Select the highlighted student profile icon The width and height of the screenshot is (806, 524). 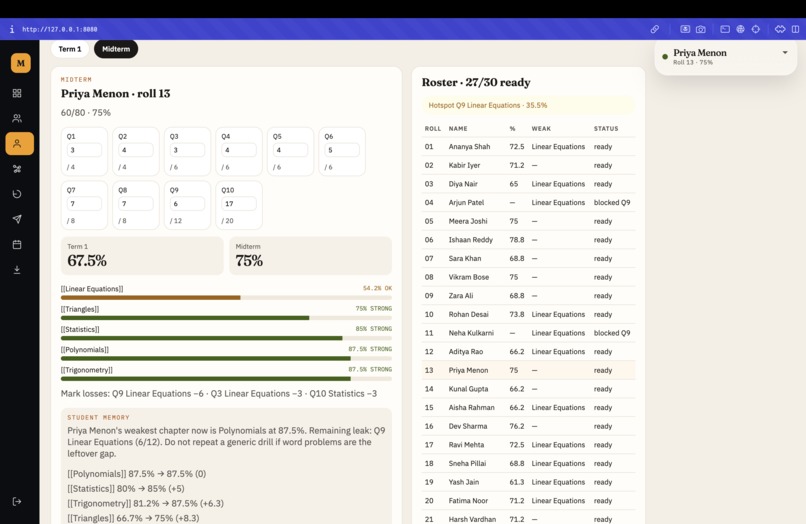[x=20, y=143]
